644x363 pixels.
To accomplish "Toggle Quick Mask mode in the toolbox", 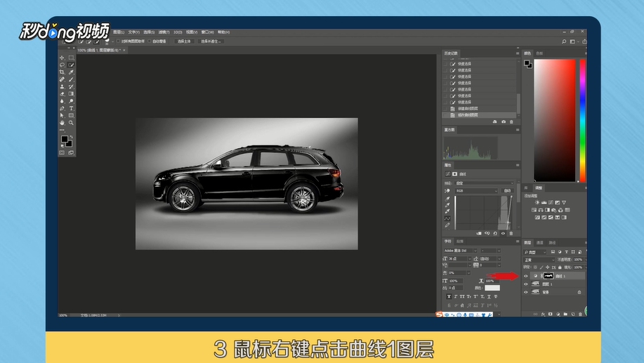I will (62, 153).
